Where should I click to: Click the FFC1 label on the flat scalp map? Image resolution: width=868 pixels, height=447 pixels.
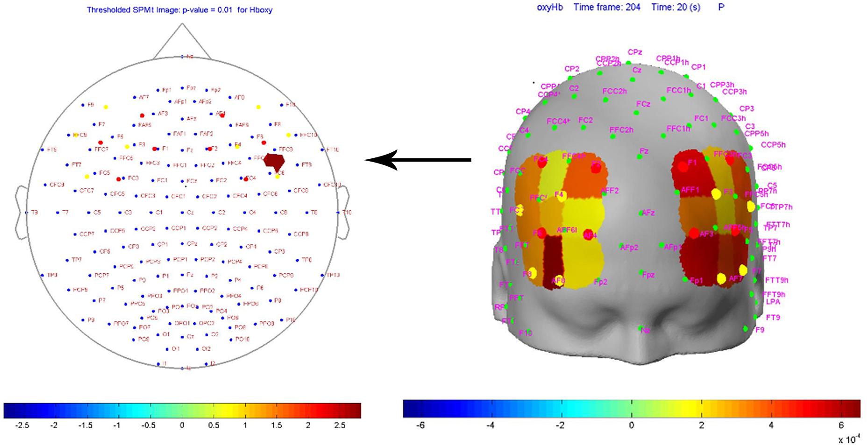click(x=180, y=165)
